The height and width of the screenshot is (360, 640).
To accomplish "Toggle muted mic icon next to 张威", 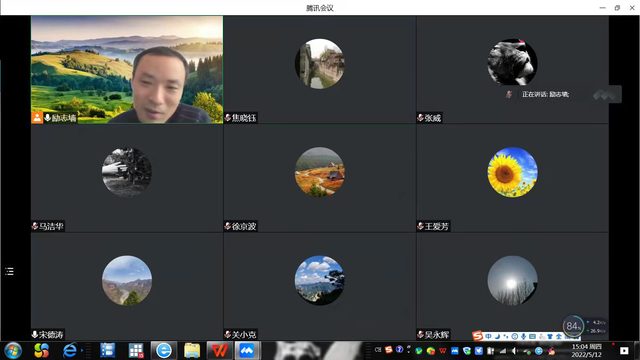I will pyautogui.click(x=420, y=118).
